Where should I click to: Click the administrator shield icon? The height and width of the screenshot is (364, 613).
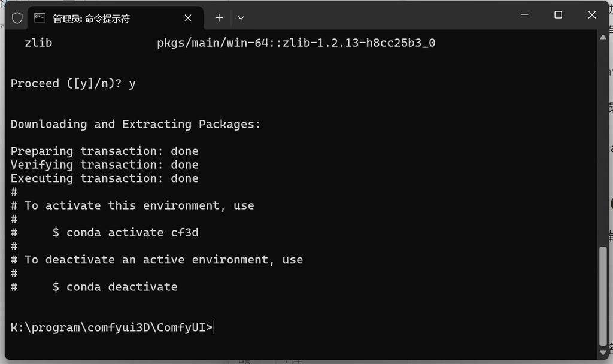point(17,18)
